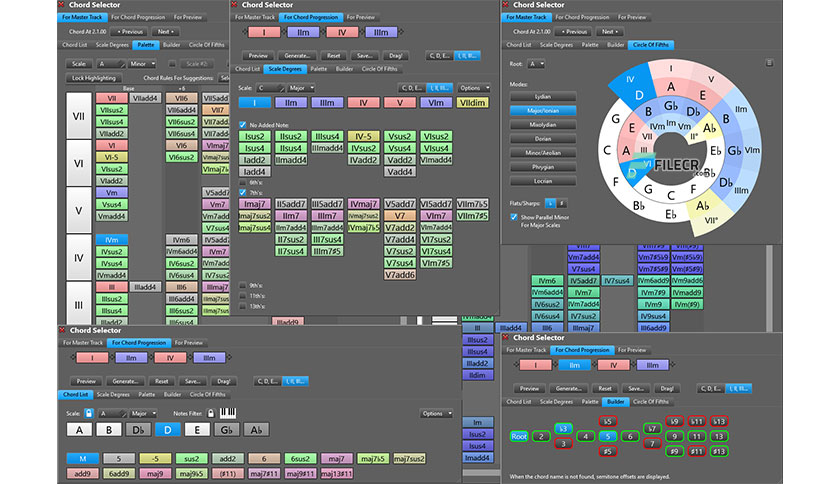
Task: Select the V7 chord in Scale Degrees grid
Action: pyautogui.click(x=400, y=215)
